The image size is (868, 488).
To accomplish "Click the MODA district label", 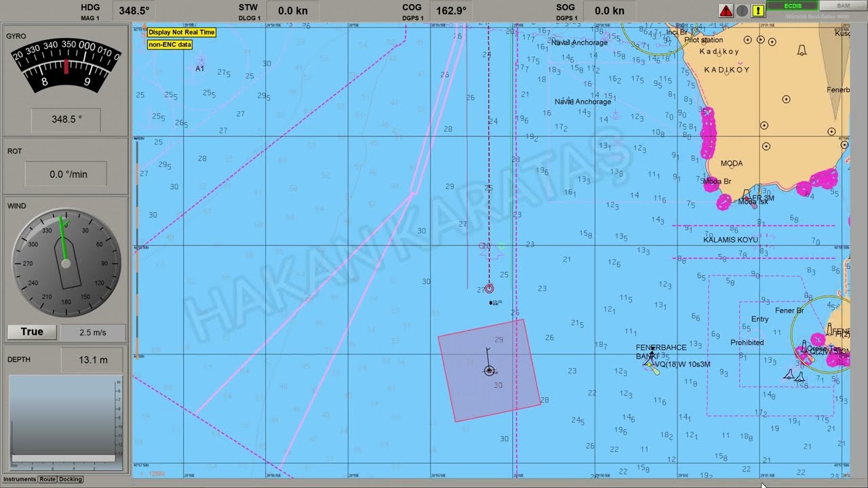I will (x=731, y=163).
